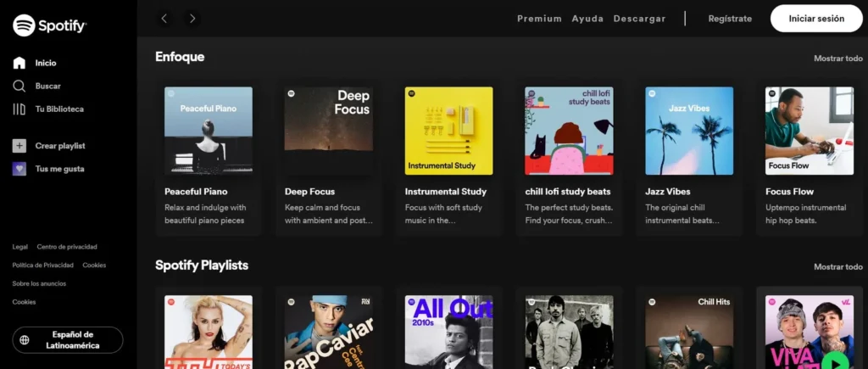Show all Spotify Playlists with Mostrar todo
Screen dimensions: 868x369
point(838,266)
